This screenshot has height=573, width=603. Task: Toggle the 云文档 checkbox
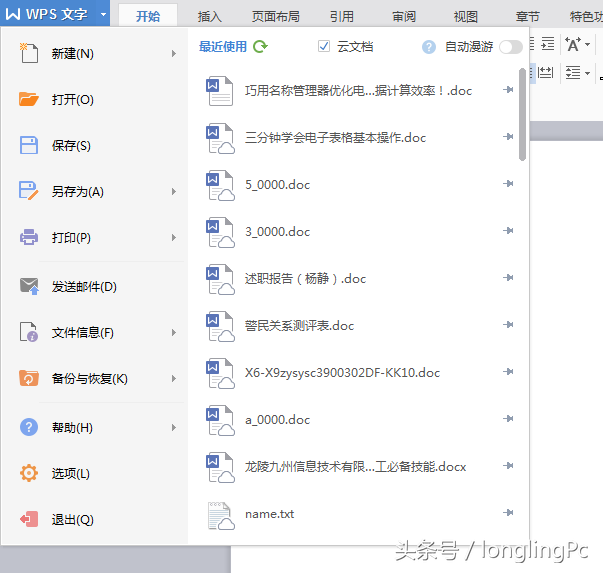(324, 46)
